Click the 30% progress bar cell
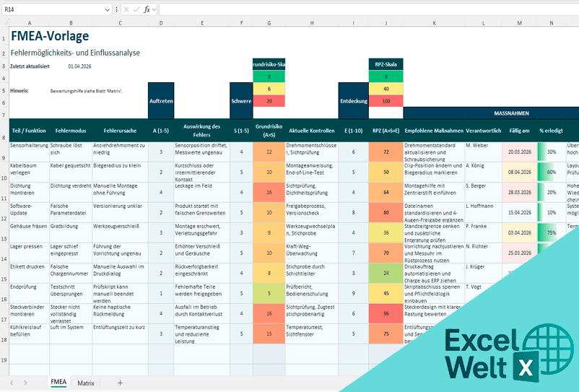579x392 pixels. (552, 152)
